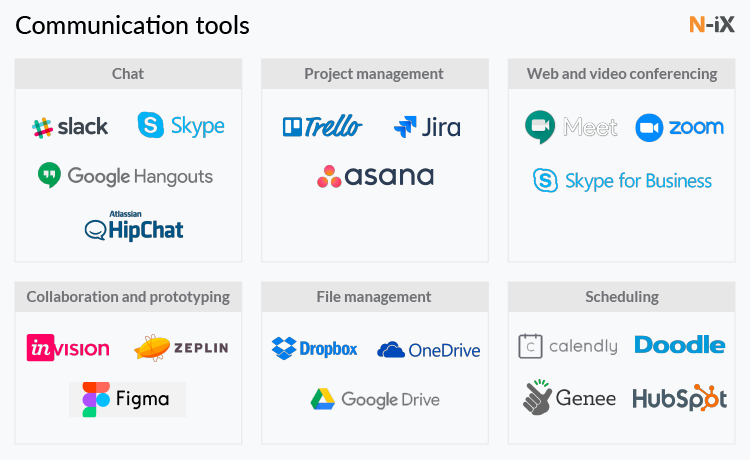Click the Communication tools title

pyautogui.click(x=132, y=25)
